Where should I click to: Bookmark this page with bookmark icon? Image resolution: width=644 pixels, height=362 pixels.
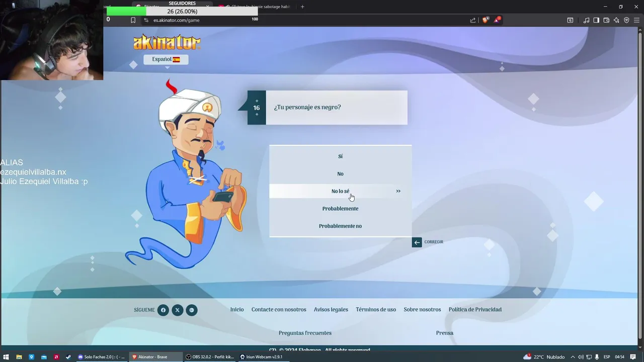click(133, 20)
